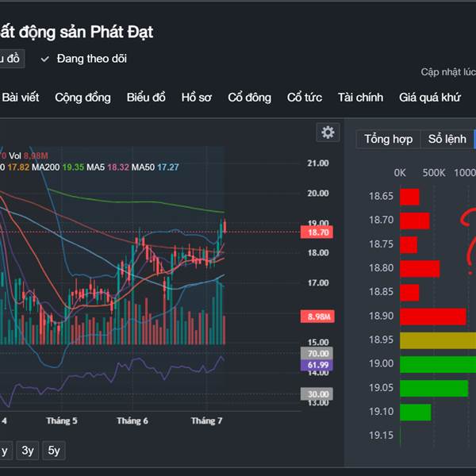Click the green volume bar at 19.00
The width and height of the screenshot is (476, 476).
(x=438, y=364)
